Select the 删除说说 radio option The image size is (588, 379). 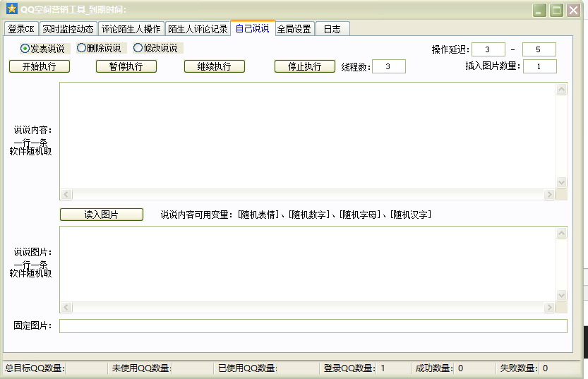point(82,49)
